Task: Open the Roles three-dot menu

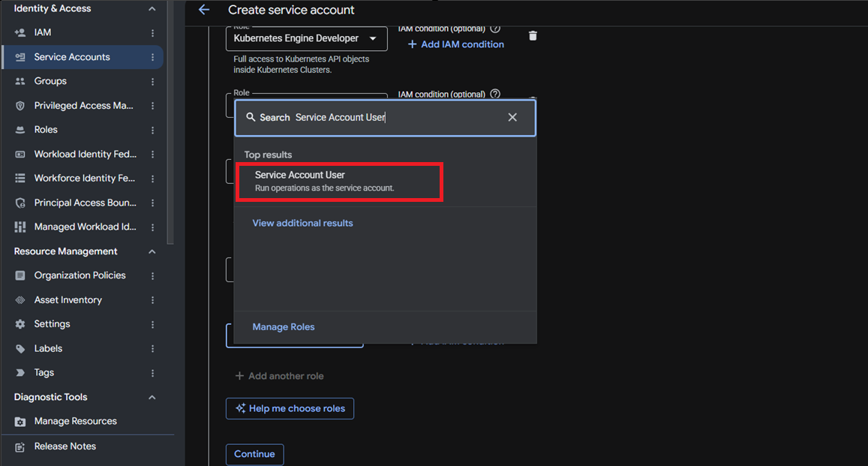Action: tap(153, 130)
